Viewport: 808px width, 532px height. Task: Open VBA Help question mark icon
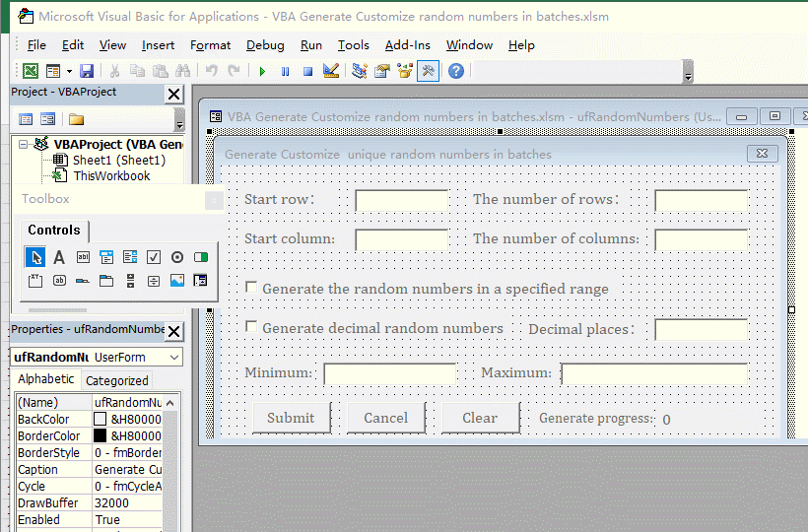coord(456,71)
